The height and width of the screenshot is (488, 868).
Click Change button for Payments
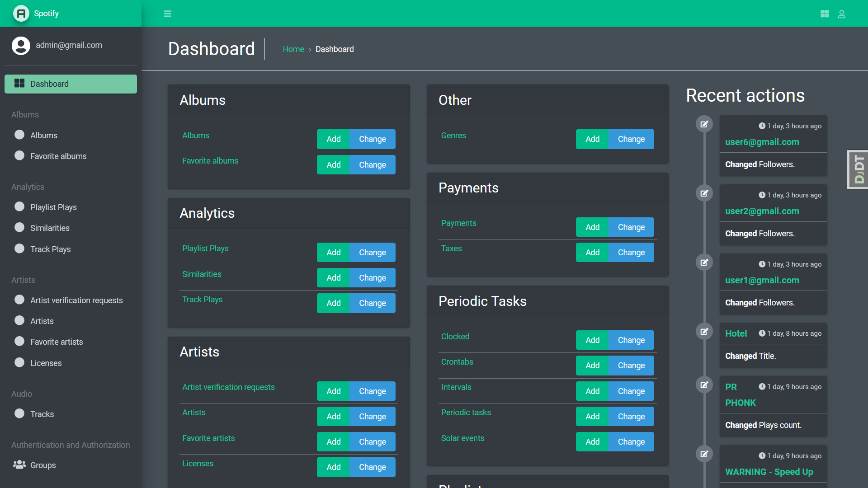pos(631,227)
